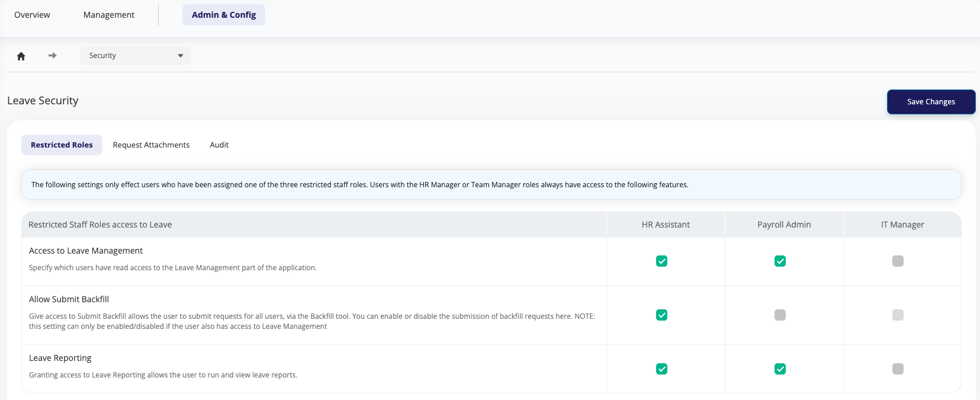Uncheck Payroll Admin Access to Leave Management

pos(780,261)
